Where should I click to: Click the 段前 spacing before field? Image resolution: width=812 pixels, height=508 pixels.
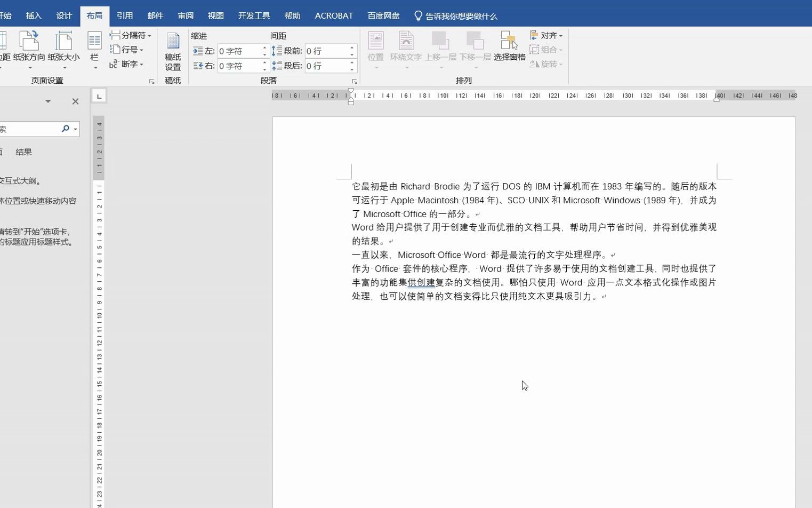click(x=326, y=51)
